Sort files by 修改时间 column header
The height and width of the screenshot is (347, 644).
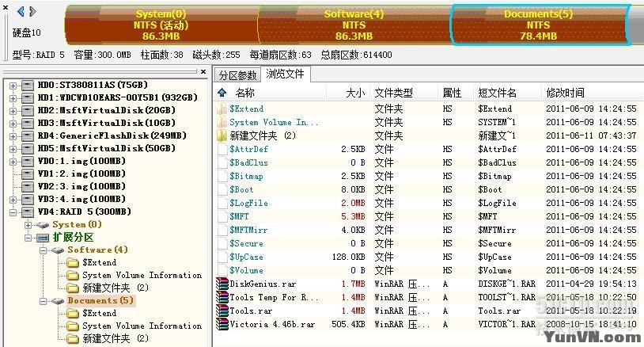point(565,93)
